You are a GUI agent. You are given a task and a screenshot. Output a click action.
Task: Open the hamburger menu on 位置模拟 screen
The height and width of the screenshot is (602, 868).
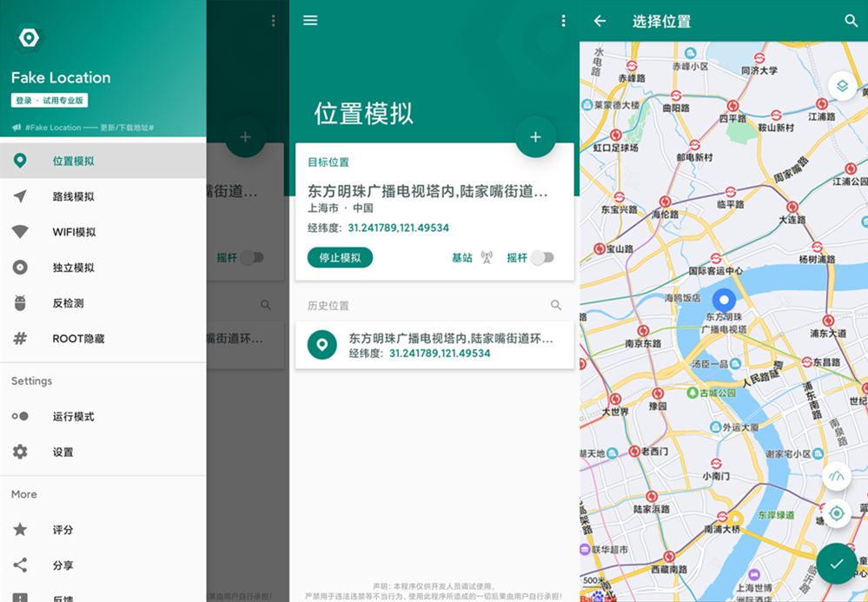(310, 21)
